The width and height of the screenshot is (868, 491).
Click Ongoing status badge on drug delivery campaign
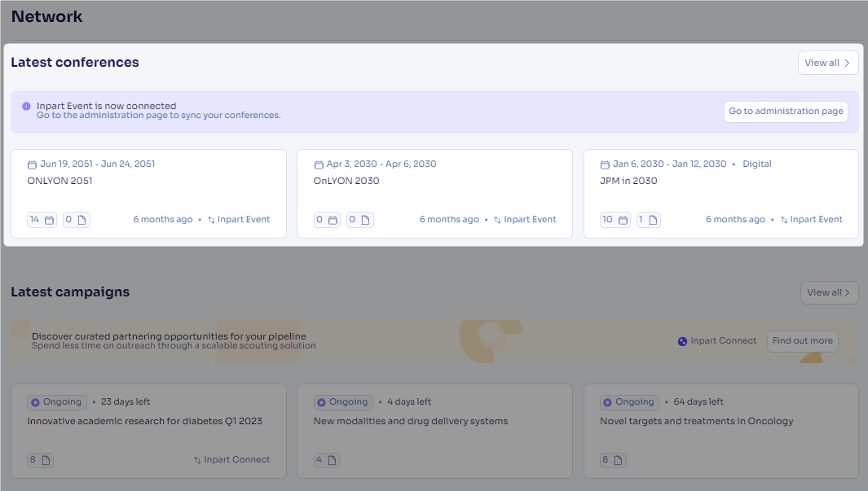343,402
